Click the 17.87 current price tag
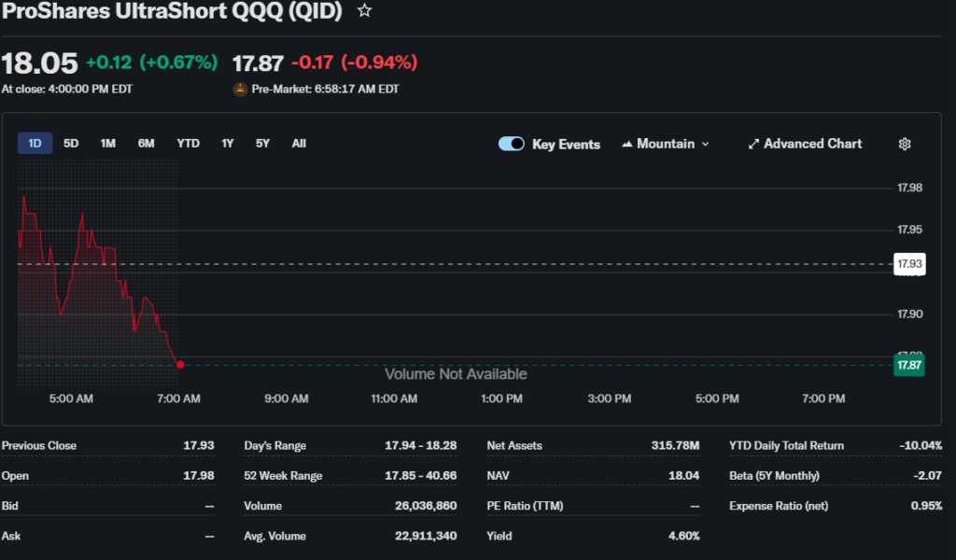The width and height of the screenshot is (956, 560). pyautogui.click(x=908, y=365)
